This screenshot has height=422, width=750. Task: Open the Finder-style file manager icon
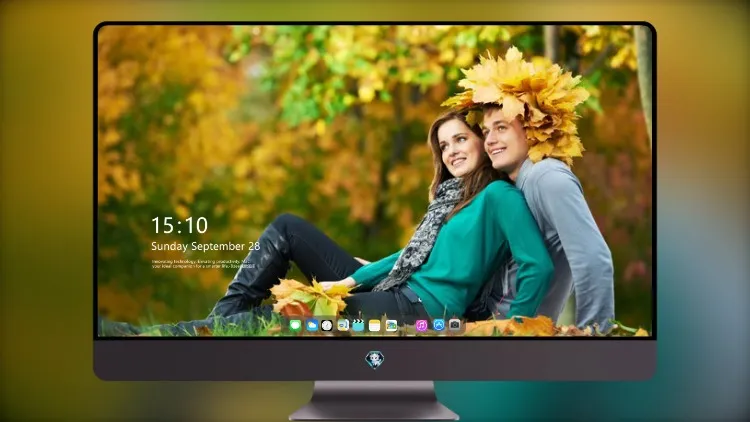[x=343, y=326]
